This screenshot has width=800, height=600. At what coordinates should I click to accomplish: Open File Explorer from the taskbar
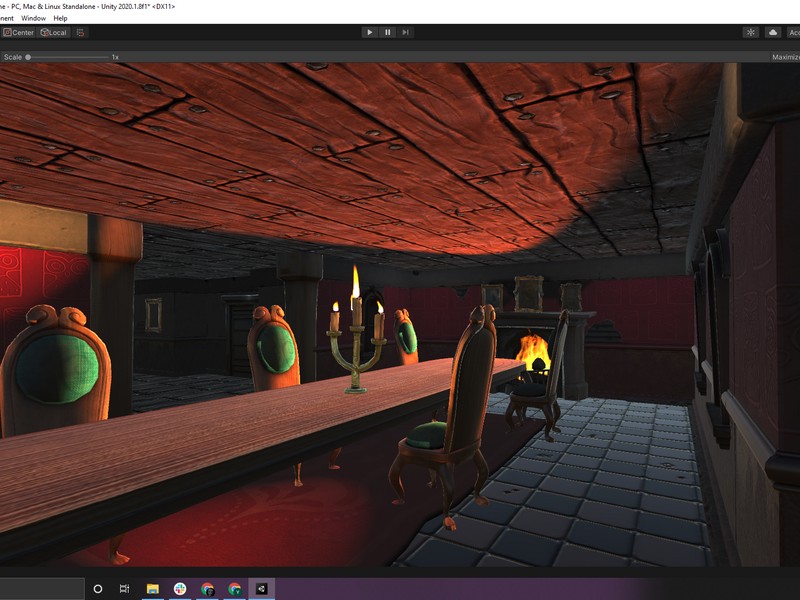152,589
